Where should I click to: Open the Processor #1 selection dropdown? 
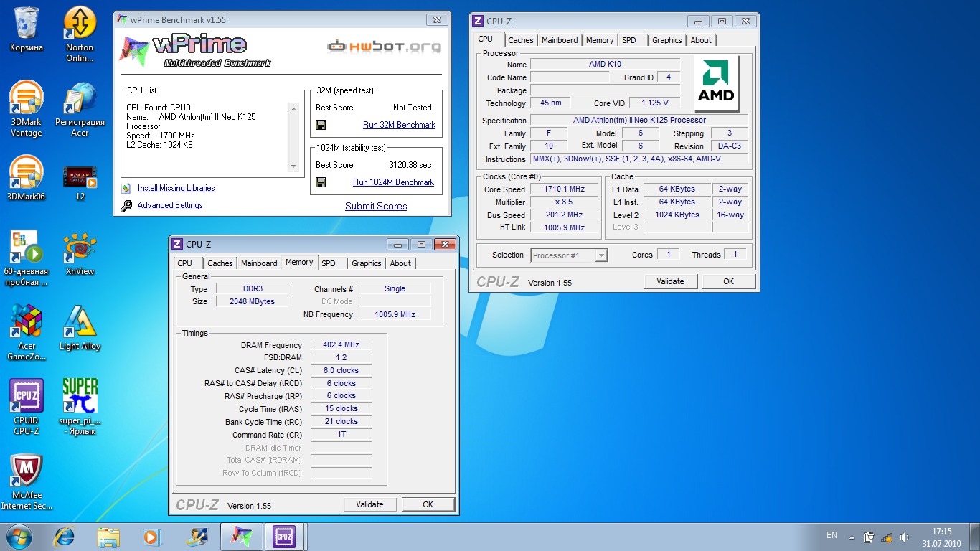click(569, 255)
